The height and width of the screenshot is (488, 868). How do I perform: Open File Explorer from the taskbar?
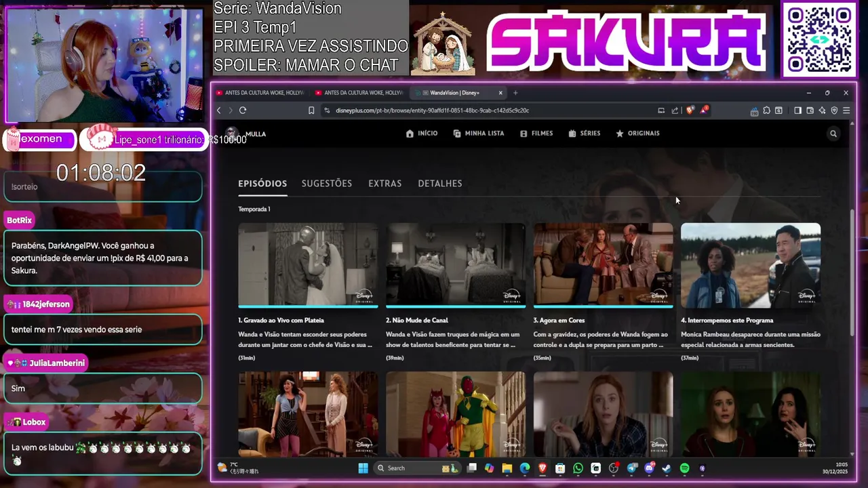507,468
